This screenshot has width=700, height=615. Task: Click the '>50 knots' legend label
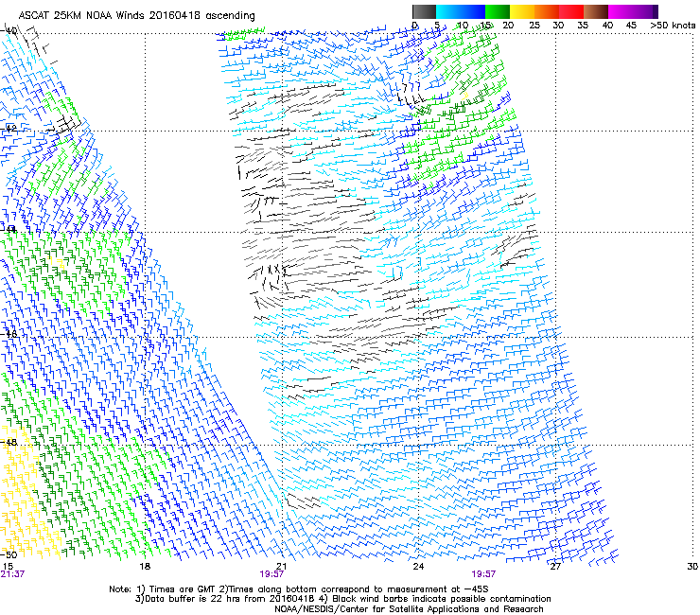point(673,26)
